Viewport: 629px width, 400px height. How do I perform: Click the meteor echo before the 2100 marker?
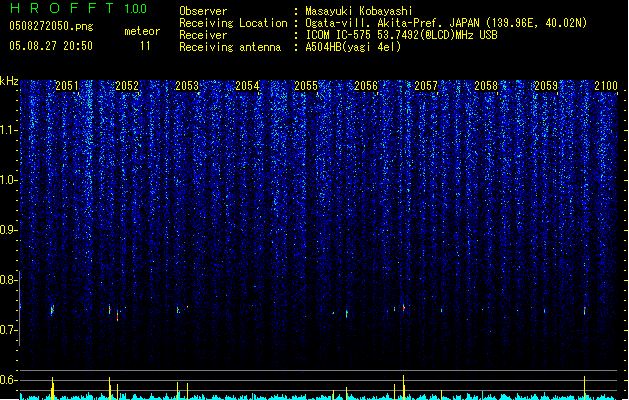pos(584,311)
